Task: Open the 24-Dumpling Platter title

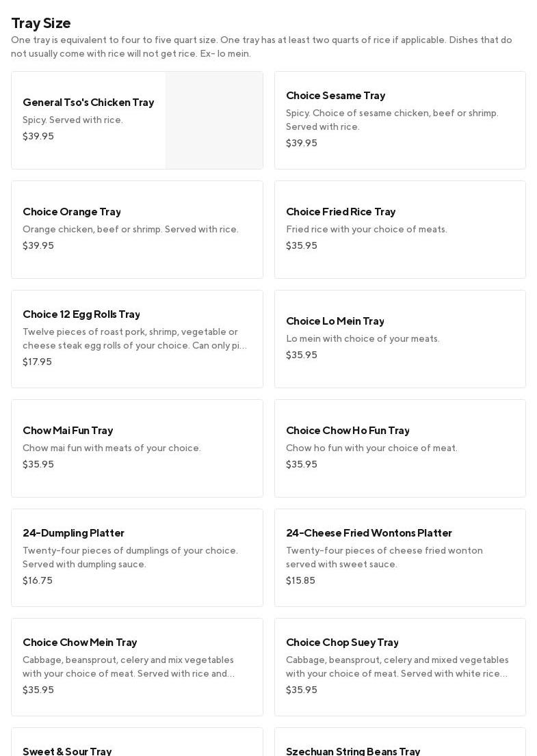Action: click(x=73, y=533)
